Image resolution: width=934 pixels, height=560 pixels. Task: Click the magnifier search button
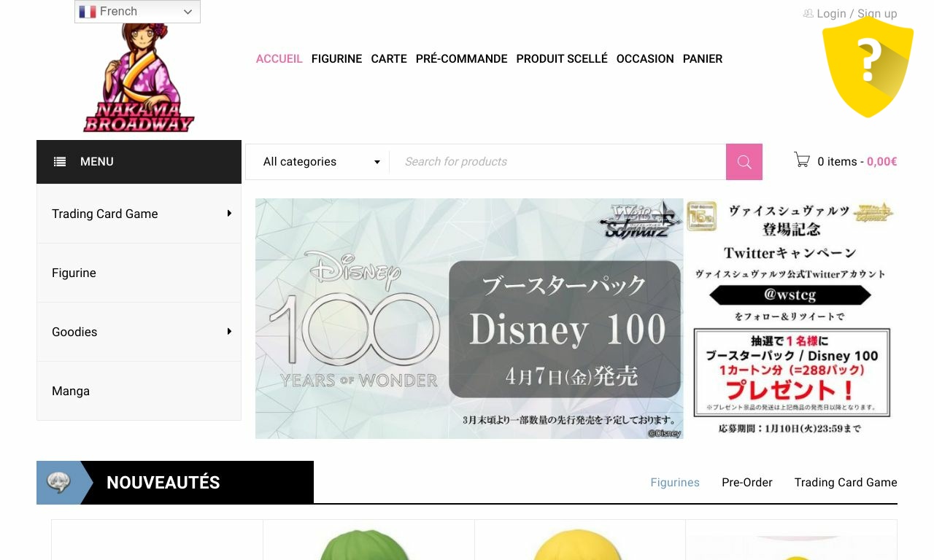pos(744,162)
